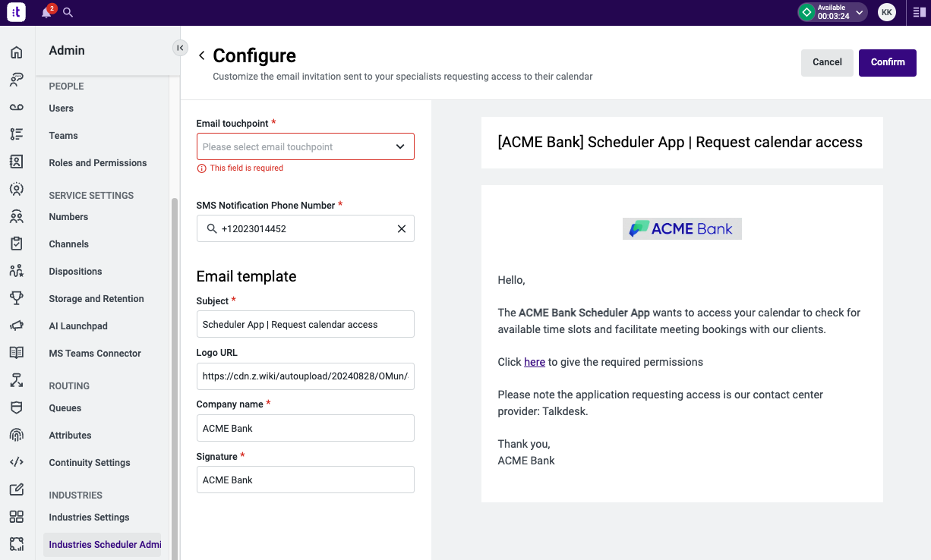Open Attributes under Routing
931x560 pixels.
coord(70,435)
